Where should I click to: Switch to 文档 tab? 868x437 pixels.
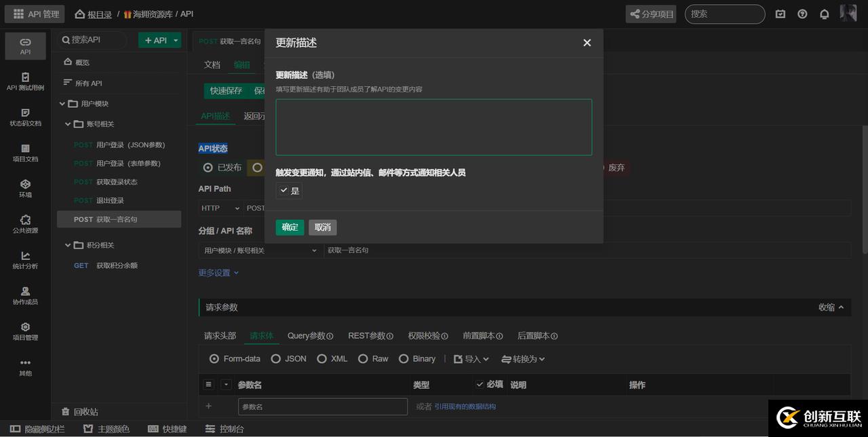(212, 64)
